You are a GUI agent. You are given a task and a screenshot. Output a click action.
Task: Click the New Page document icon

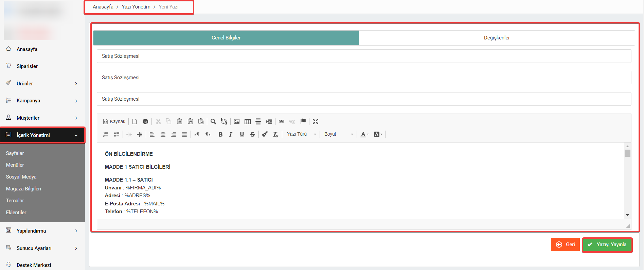coord(135,121)
